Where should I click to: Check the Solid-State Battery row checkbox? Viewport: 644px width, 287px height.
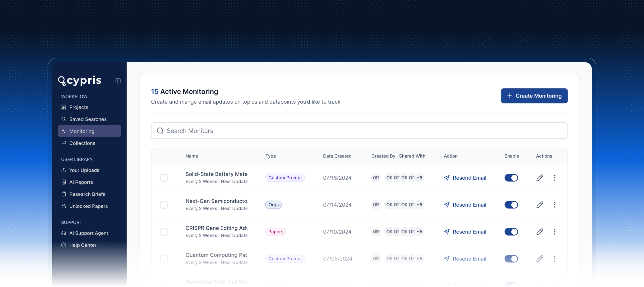pyautogui.click(x=164, y=178)
